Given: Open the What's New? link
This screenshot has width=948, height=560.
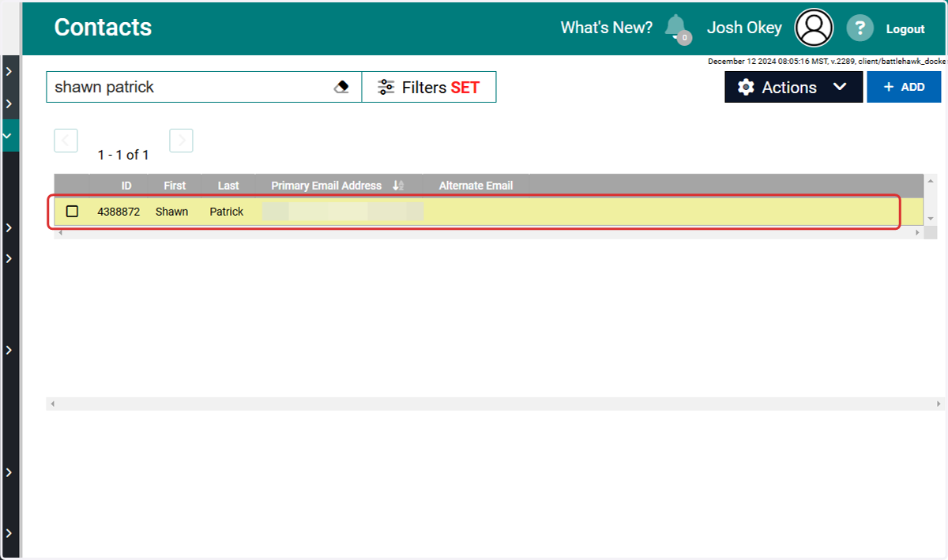Looking at the screenshot, I should tap(607, 28).
